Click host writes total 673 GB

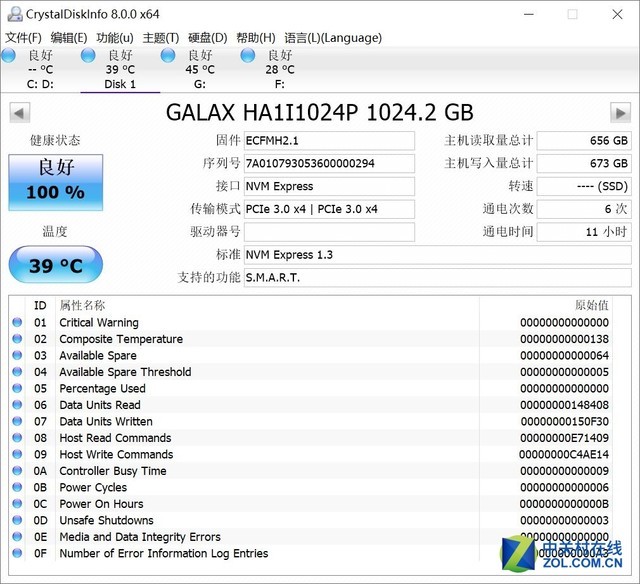(x=584, y=164)
